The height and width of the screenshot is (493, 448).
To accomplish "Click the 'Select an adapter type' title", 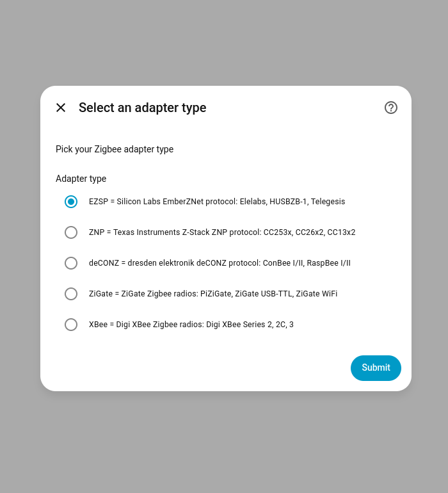I will [142, 108].
